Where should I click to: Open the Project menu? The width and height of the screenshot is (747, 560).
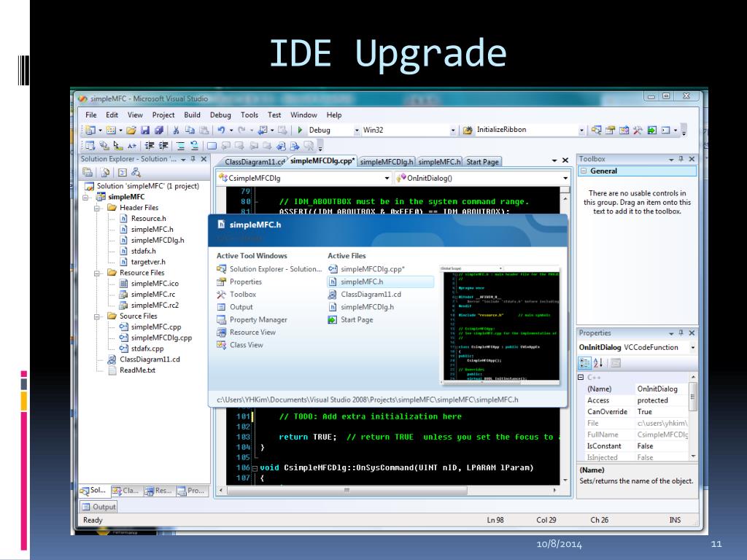click(163, 114)
